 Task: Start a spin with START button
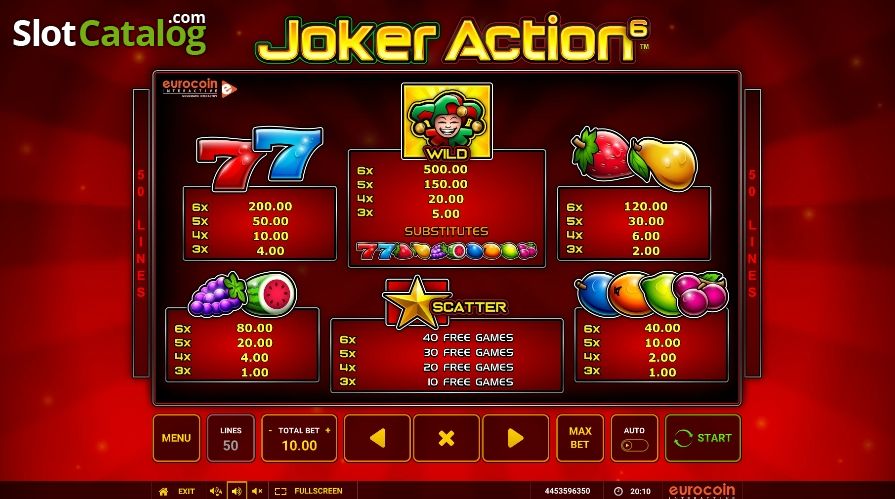pos(703,438)
